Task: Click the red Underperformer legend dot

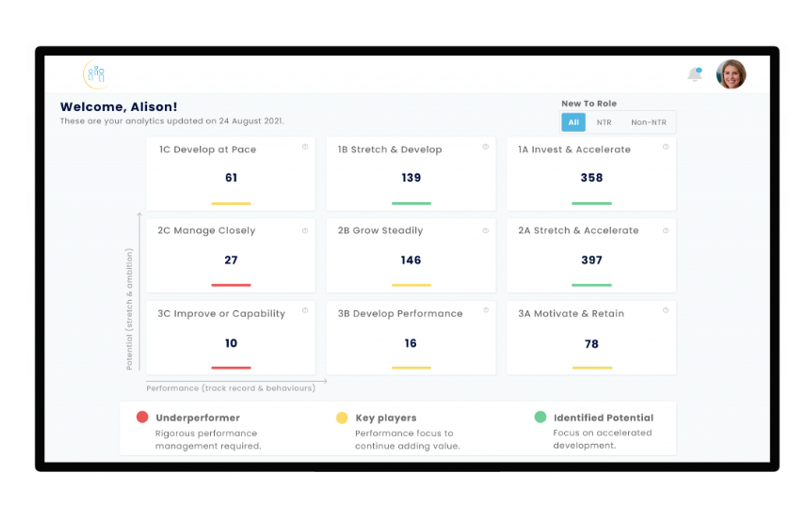Action: 142,417
